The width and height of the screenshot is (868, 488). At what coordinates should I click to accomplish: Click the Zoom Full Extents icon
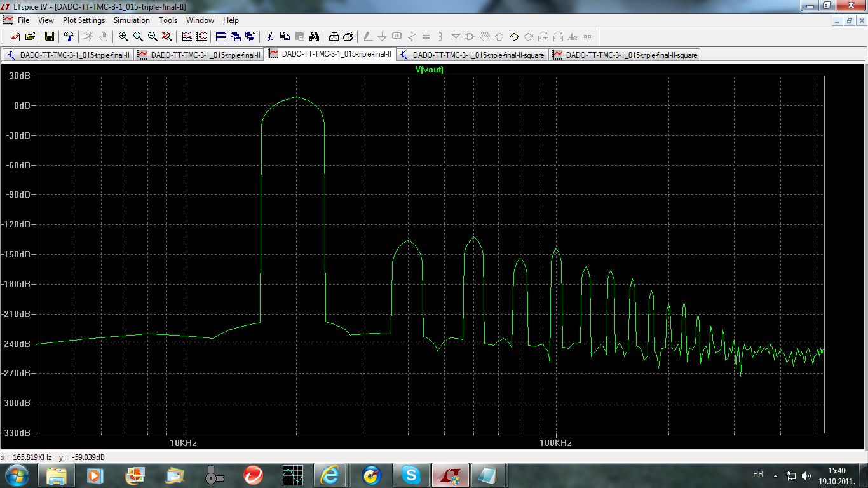tap(167, 37)
